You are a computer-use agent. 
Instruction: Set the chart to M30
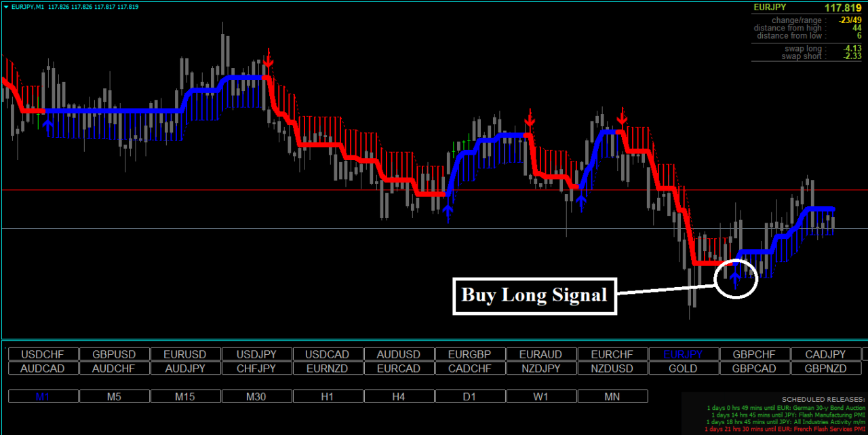pos(257,396)
